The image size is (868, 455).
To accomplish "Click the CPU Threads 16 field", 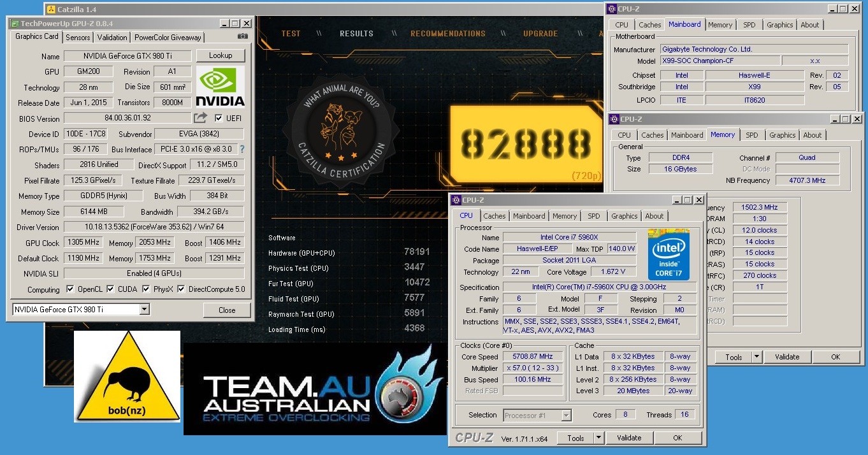I will [684, 415].
